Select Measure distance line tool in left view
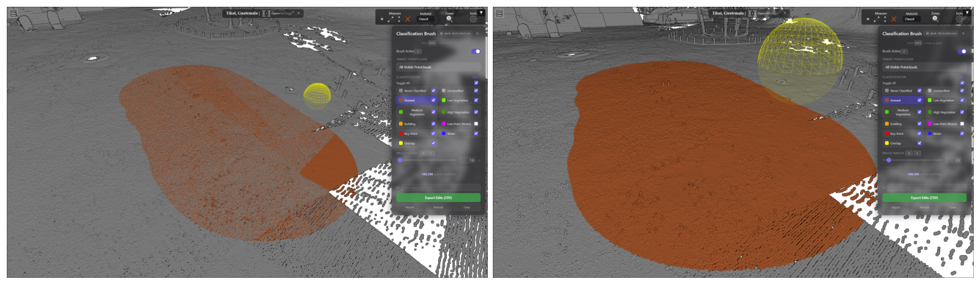Image resolution: width=980 pixels, height=284 pixels. tap(390, 19)
